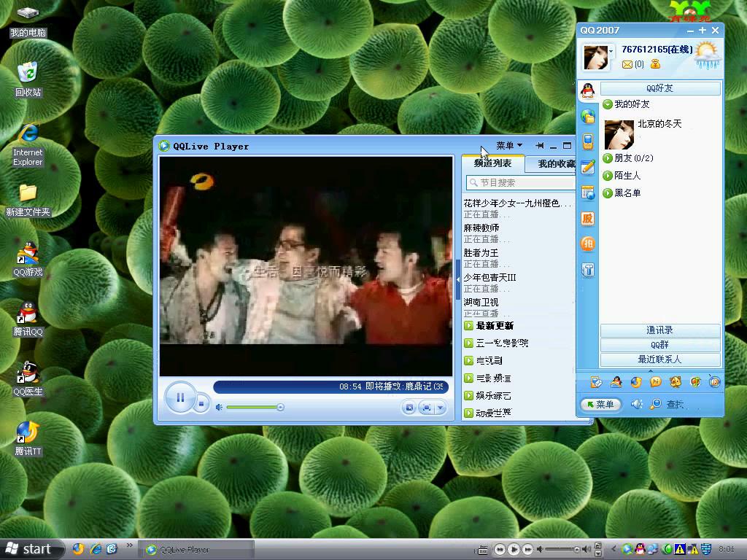Click the video display in QQLive Player
This screenshot has height=560, width=747.
pos(306,266)
